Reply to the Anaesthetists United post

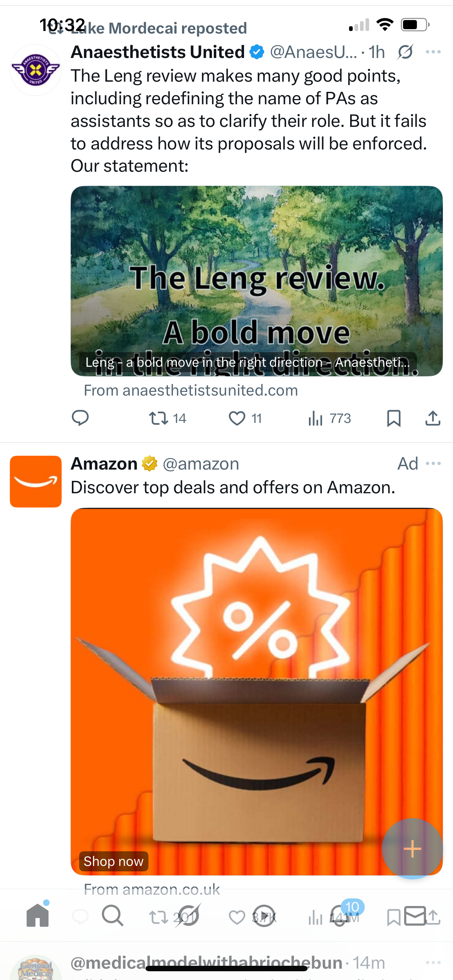click(80, 418)
